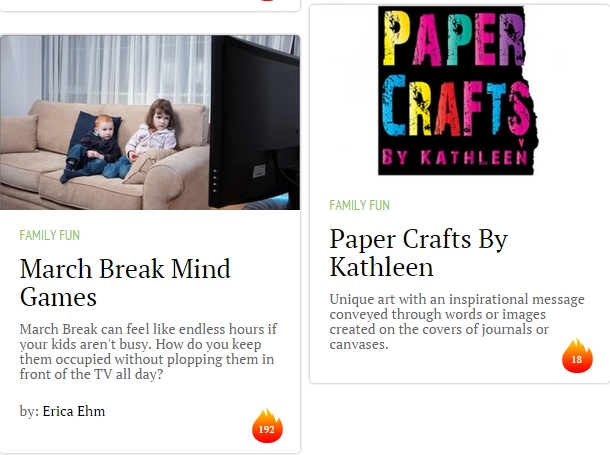Click the March Break description paragraph
This screenshot has width=610, height=455.
pos(148,352)
